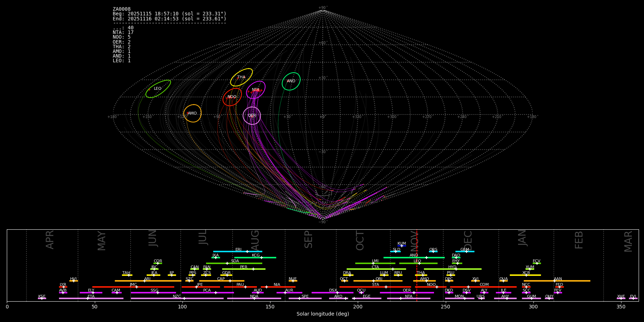Viewport: 644px width, 322px height.
Task: Click the KUM shower blue bar
Action: coord(402,246)
